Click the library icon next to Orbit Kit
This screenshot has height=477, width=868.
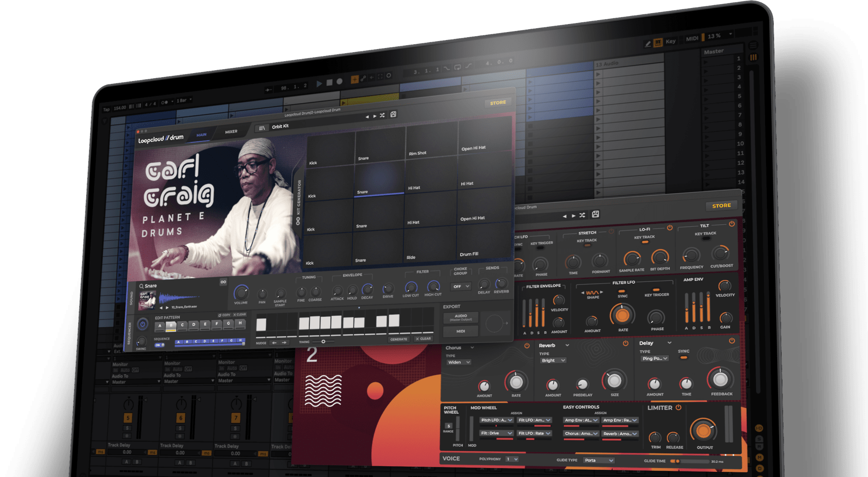[x=263, y=127]
